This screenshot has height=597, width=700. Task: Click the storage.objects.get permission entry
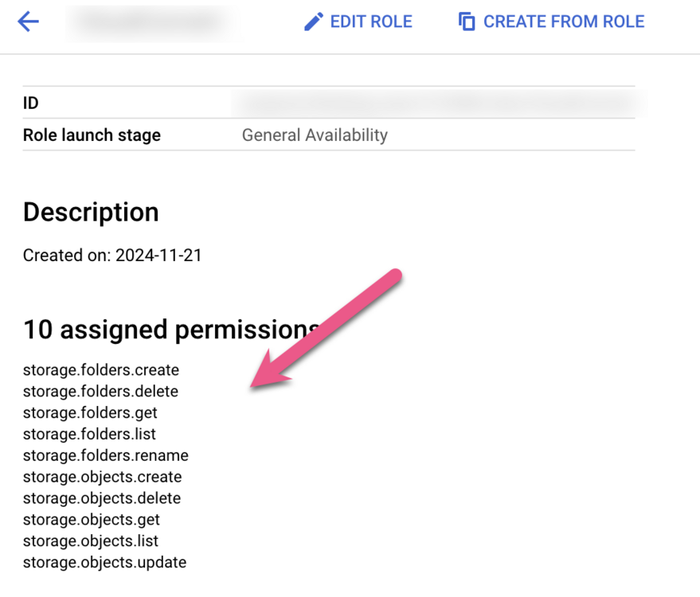[x=92, y=520]
